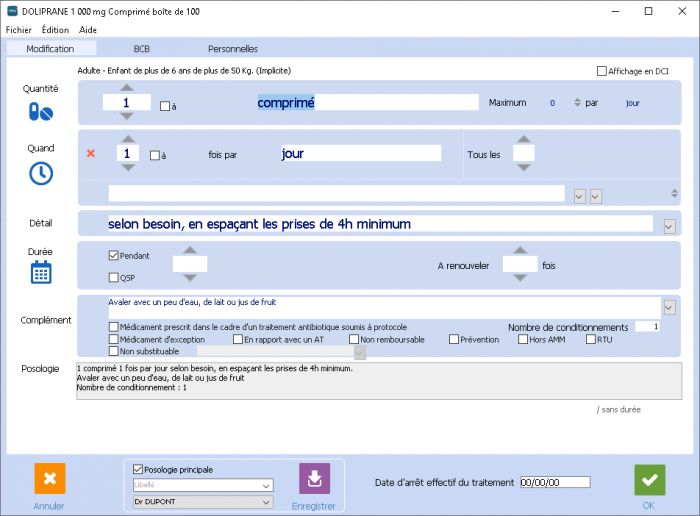This screenshot has height=516, width=700.
Task: Expand the Complément dropdown arrow
Action: click(669, 307)
